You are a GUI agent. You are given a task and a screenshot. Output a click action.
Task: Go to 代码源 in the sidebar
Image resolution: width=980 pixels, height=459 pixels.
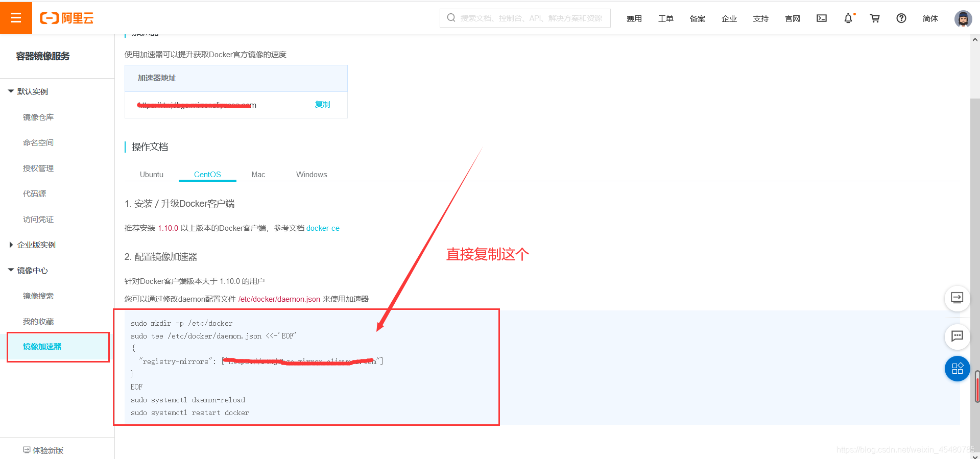[34, 194]
